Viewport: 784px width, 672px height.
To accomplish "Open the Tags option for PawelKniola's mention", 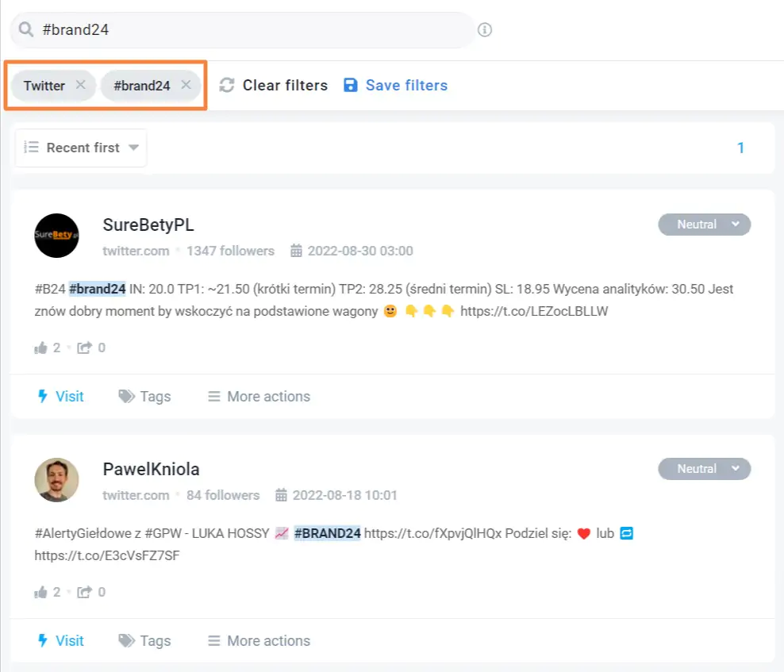I will pos(144,640).
